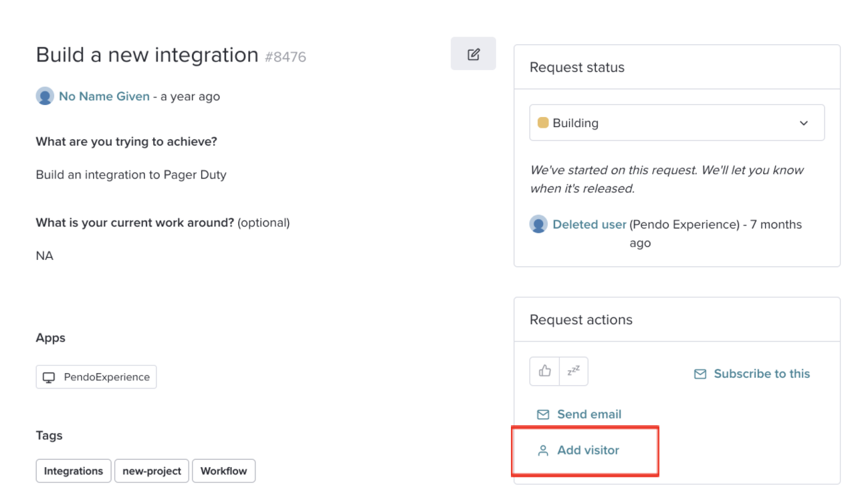Click the request number #8476
This screenshot has width=860, height=504.
point(286,57)
